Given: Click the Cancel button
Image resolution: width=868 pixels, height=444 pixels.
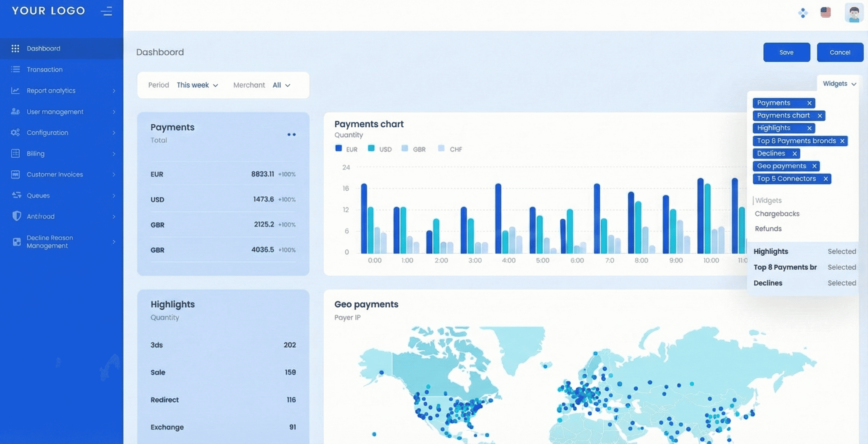Looking at the screenshot, I should click(839, 52).
